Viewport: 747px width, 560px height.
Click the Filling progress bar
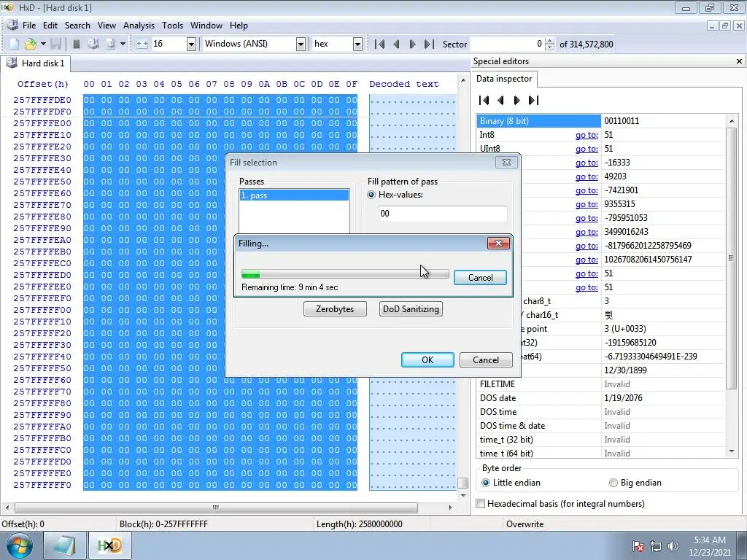[x=345, y=274]
